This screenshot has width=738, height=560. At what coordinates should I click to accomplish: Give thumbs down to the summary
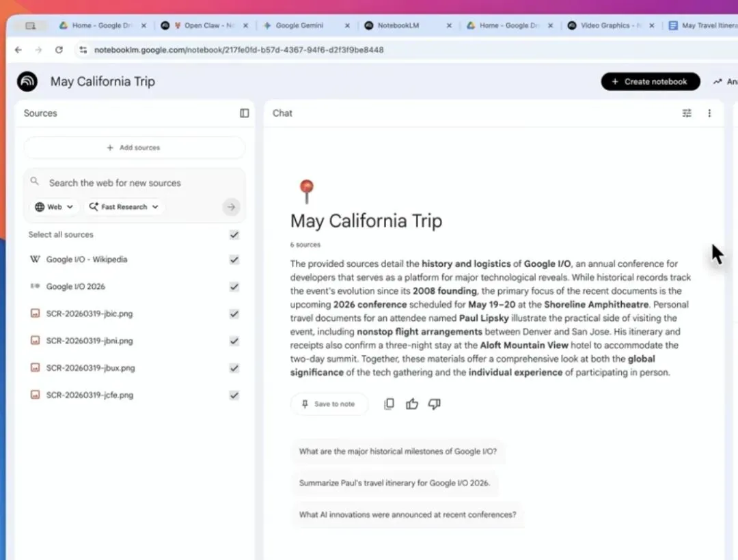435,404
